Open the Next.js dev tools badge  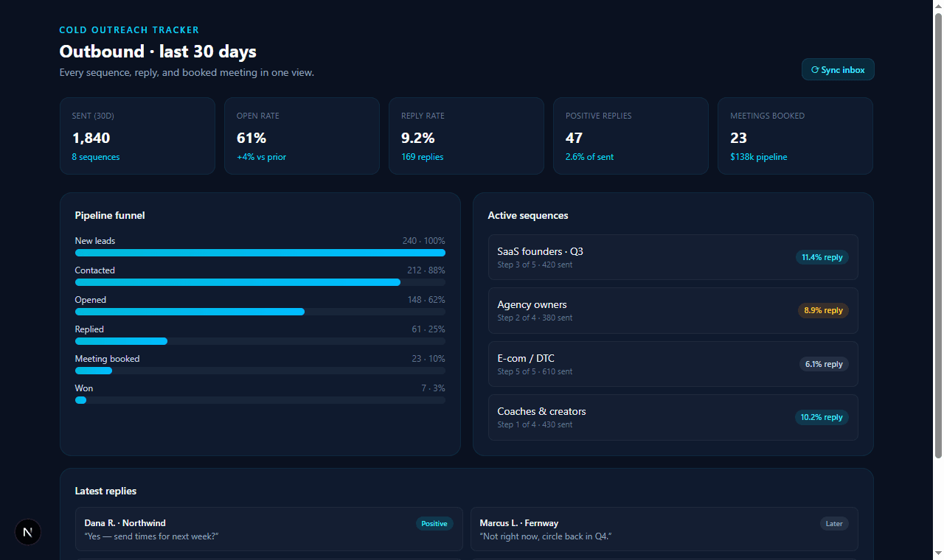28,532
